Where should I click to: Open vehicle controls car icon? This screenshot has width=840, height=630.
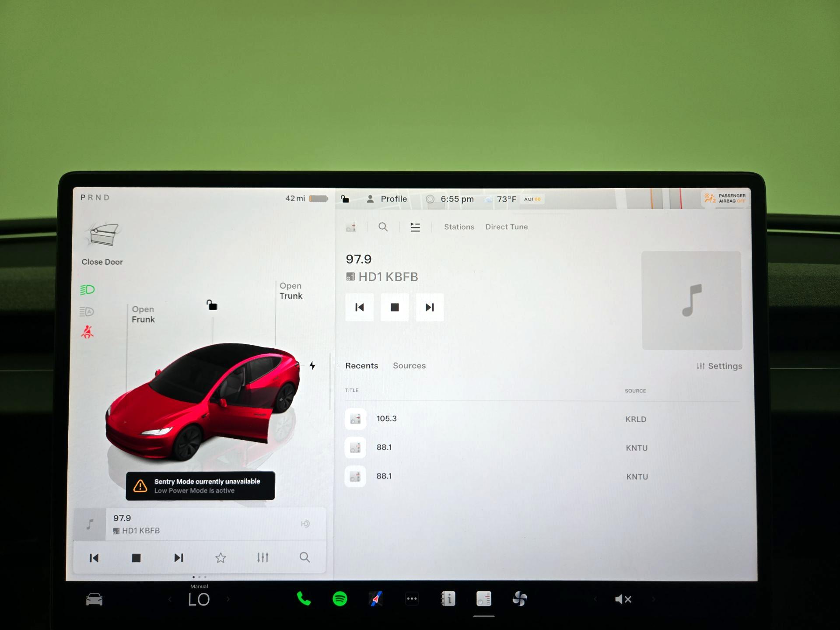(94, 599)
